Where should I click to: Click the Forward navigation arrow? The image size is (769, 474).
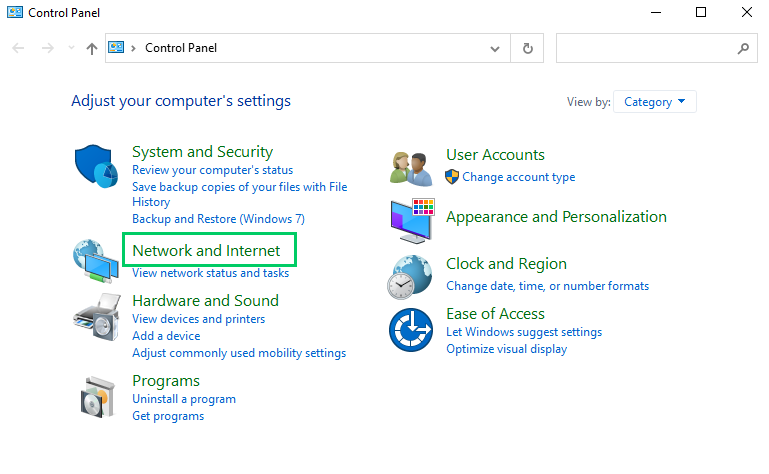pyautogui.click(x=48, y=48)
